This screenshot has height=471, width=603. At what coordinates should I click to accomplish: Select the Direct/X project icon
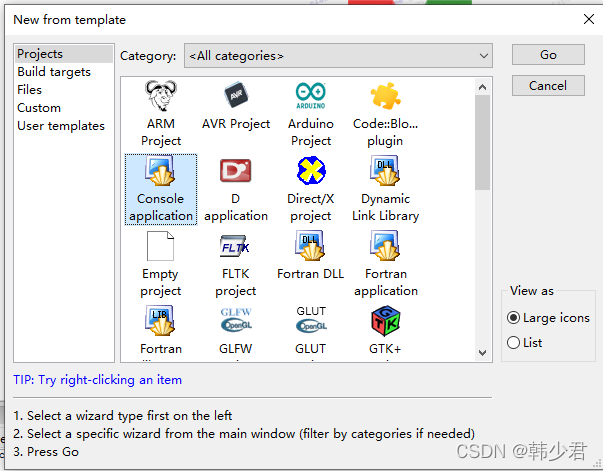311,170
